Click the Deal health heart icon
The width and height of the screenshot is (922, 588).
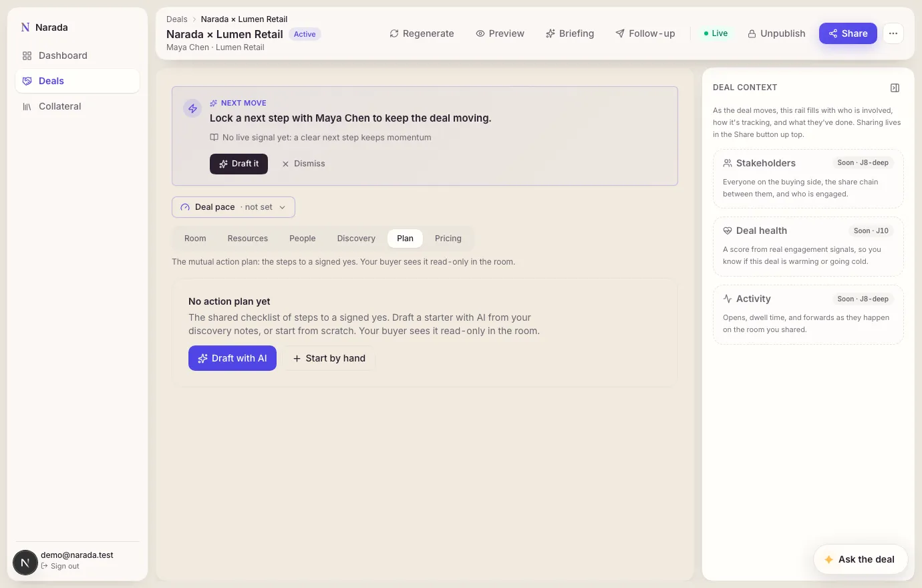click(x=728, y=231)
